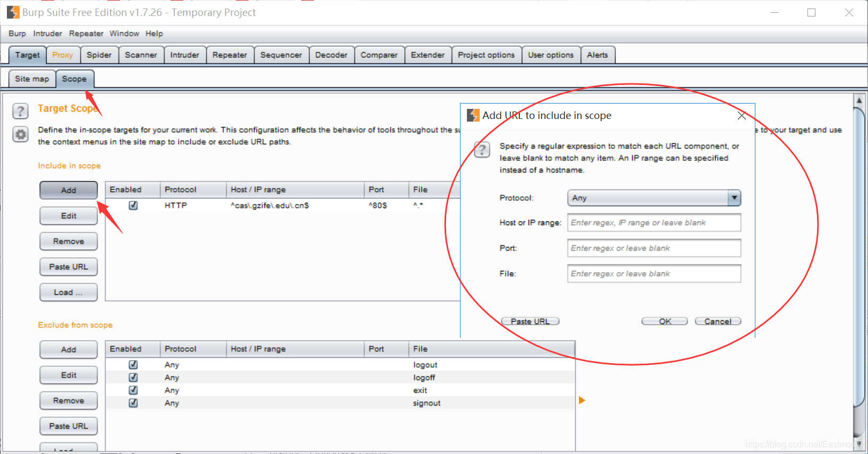
Task: Switch to the Repeater tab
Action: [229, 55]
